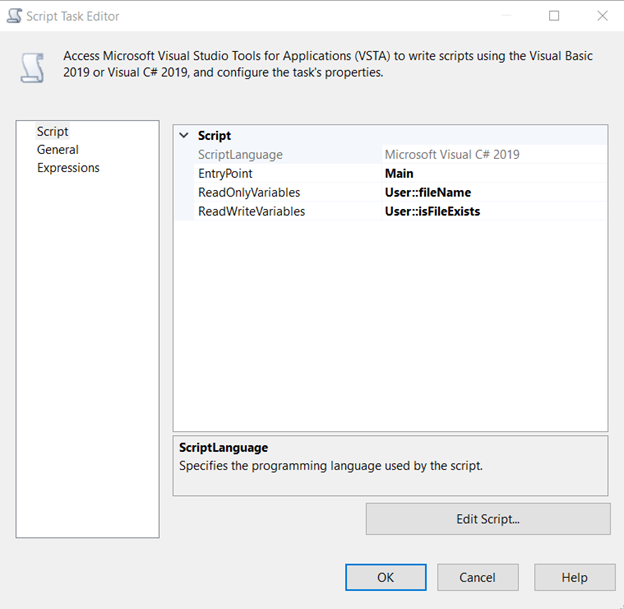Collapse the Script property category

184,135
